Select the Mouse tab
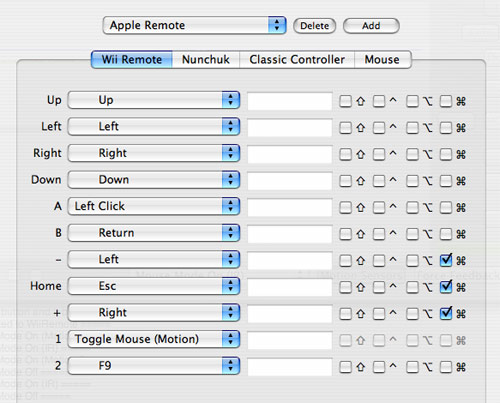The height and width of the screenshot is (403, 500). click(382, 60)
